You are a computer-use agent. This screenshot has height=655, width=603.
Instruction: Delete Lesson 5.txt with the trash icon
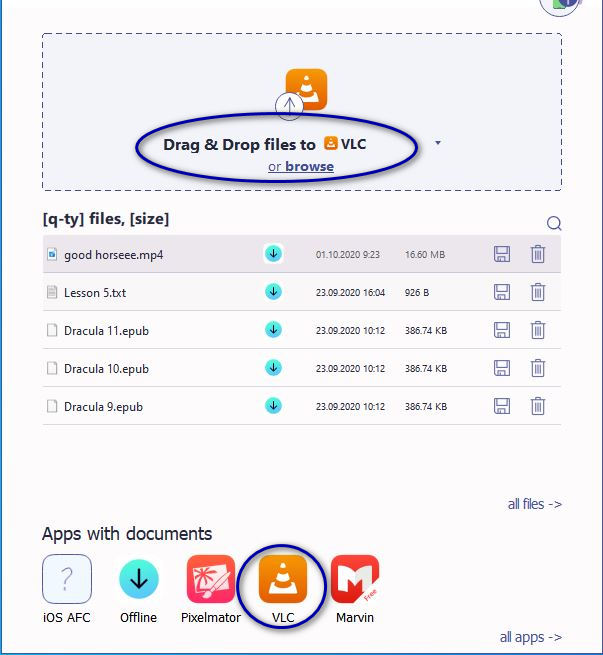(x=538, y=292)
